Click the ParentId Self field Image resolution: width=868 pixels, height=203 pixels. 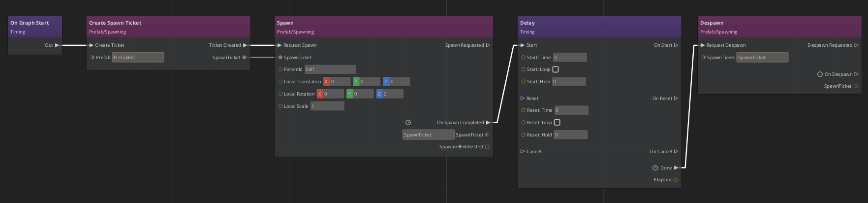330,69
